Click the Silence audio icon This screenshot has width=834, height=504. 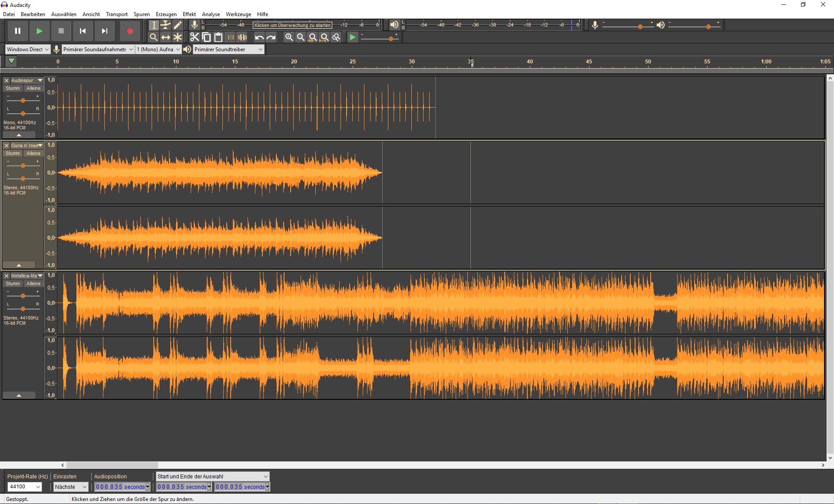click(242, 37)
